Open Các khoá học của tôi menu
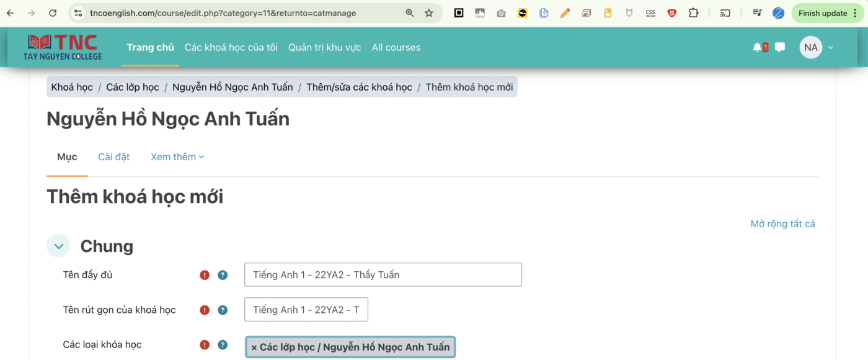The image size is (868, 360). point(231,47)
